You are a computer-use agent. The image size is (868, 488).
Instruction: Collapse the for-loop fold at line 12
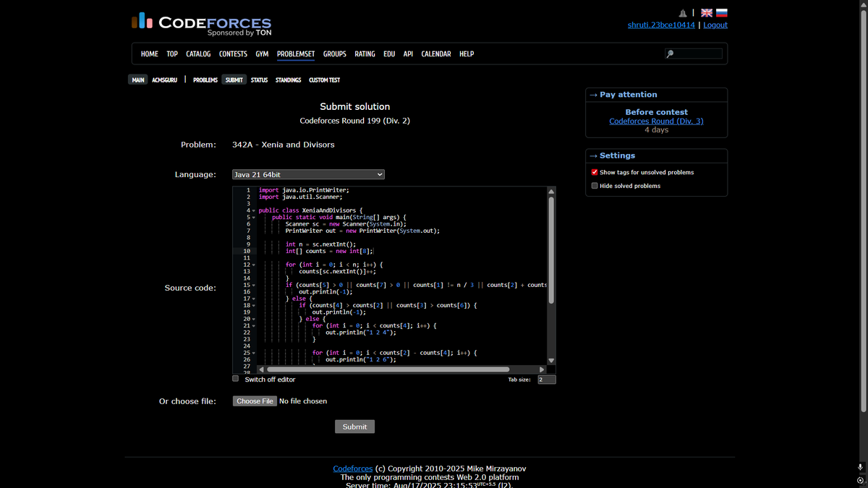tap(254, 265)
